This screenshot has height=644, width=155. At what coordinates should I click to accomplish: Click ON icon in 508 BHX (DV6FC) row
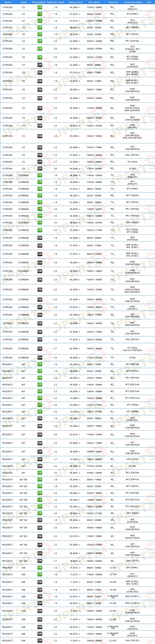(x=40, y=603)
